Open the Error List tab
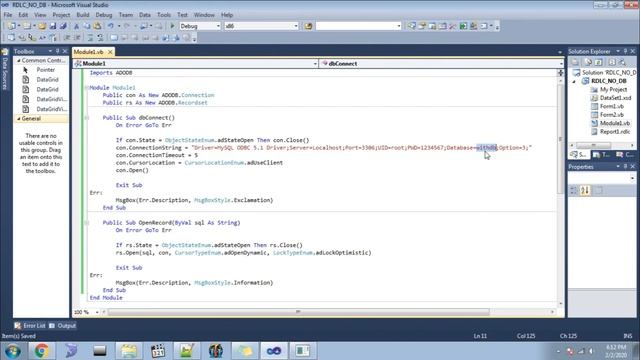Image resolution: width=640 pixels, height=360 pixels. (30, 326)
